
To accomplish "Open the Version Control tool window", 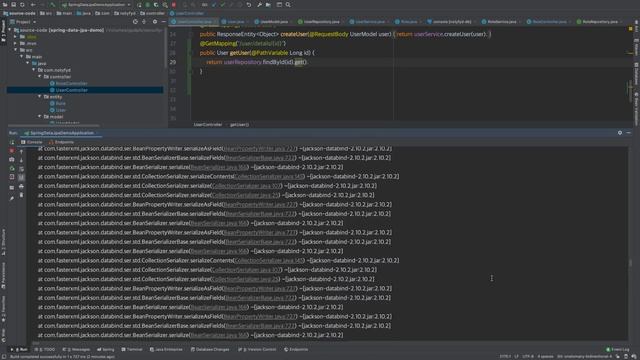I will [257, 349].
